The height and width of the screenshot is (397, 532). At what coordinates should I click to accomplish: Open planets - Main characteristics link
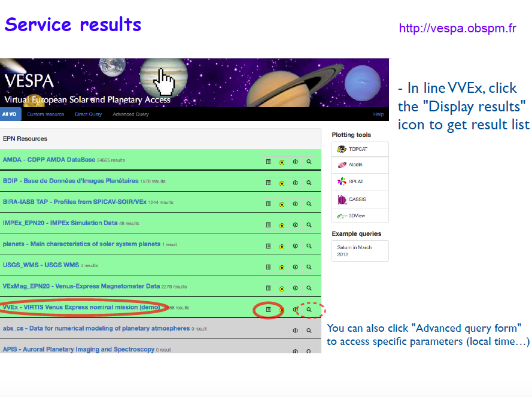[81, 244]
